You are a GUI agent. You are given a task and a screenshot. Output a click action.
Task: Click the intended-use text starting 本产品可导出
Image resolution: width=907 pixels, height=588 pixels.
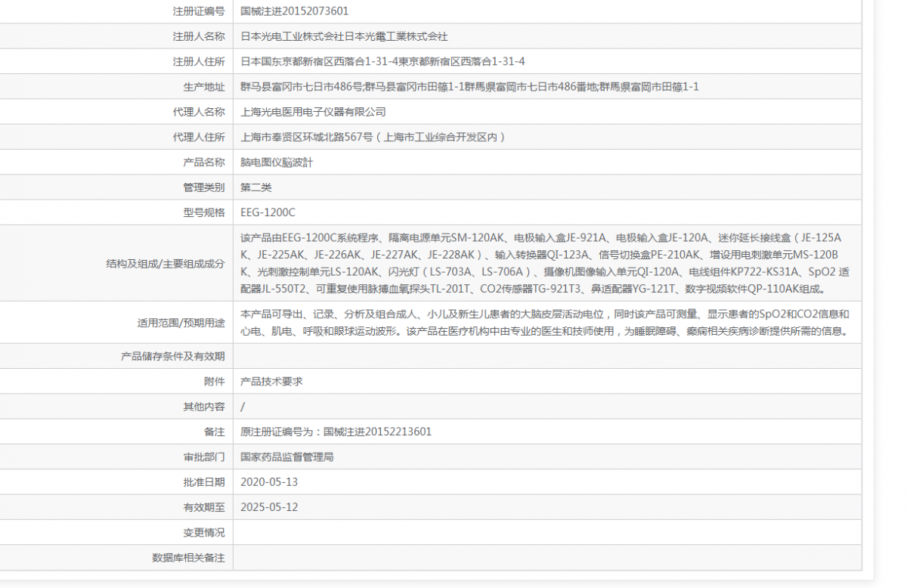click(x=546, y=323)
